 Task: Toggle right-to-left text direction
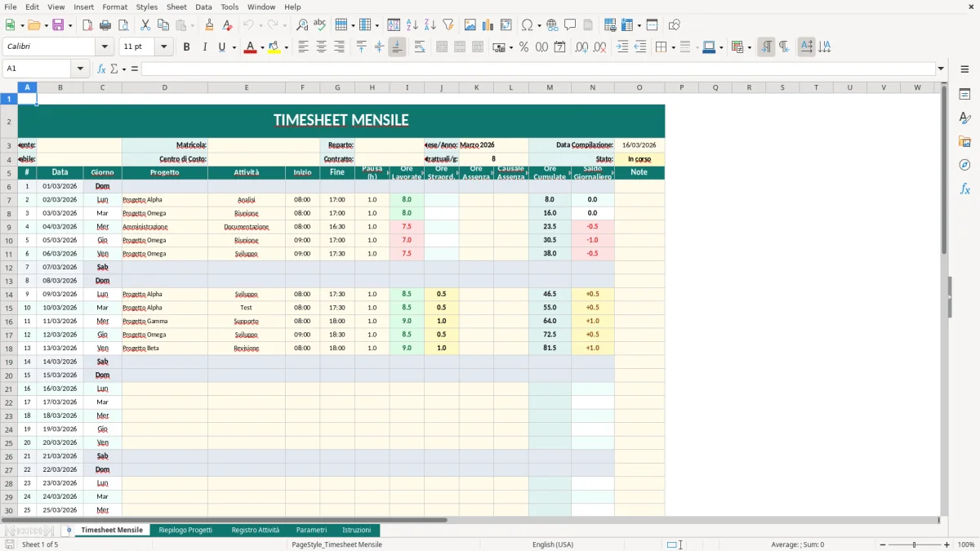784,47
